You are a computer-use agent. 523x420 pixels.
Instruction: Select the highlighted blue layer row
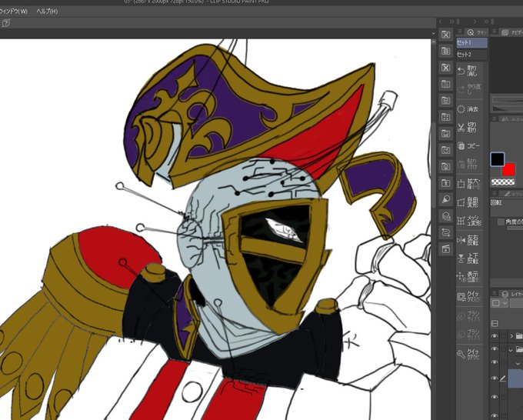tap(515, 378)
